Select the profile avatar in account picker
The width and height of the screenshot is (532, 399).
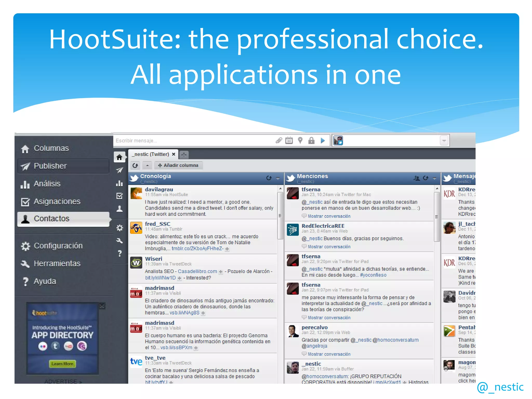(338, 141)
